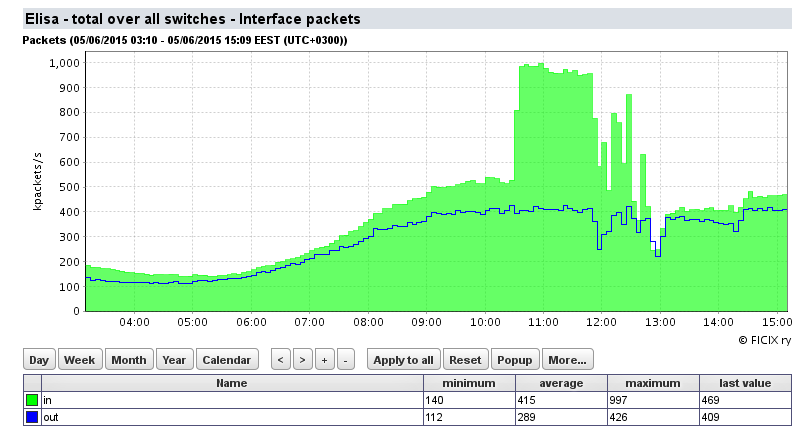796x439 pixels.
Task: Go to next time period with > button
Action: click(x=303, y=360)
